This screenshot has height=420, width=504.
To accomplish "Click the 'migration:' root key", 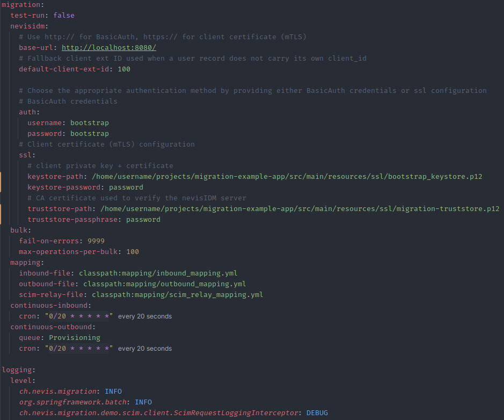I will point(23,4).
